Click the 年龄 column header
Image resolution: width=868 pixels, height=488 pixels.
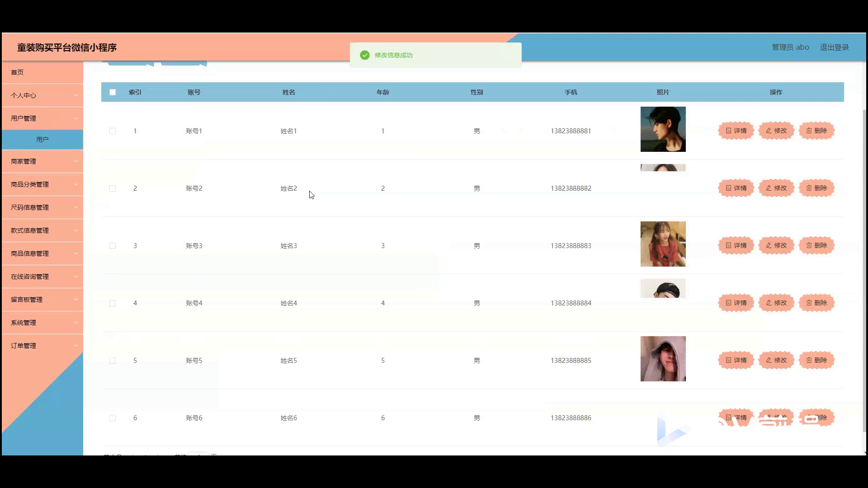click(x=382, y=92)
